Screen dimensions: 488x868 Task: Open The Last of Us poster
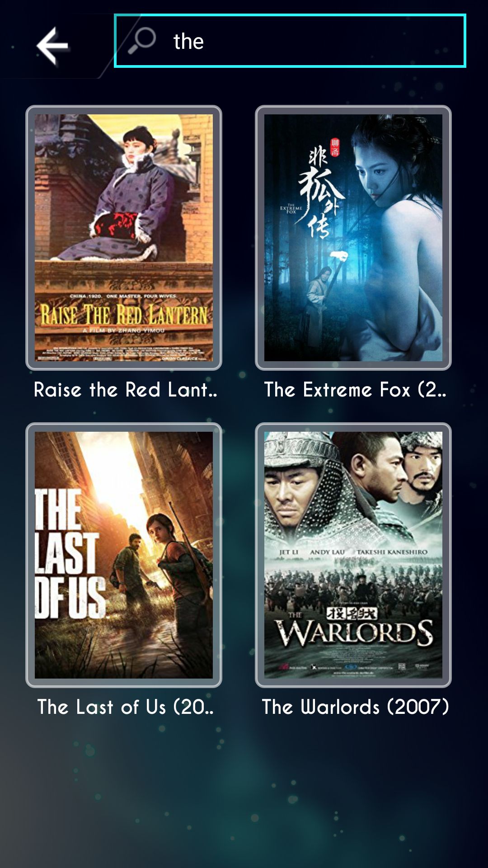pos(124,555)
